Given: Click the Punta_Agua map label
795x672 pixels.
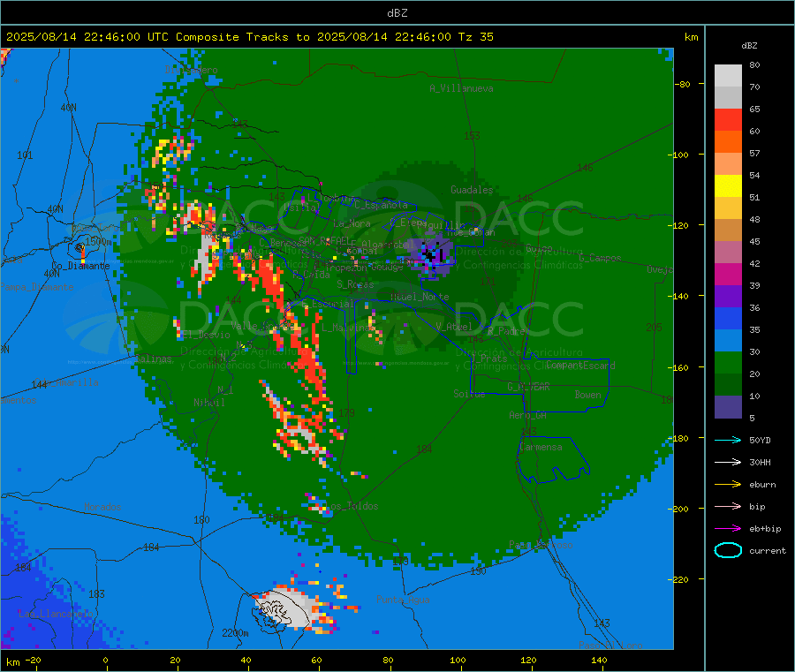Looking at the screenshot, I should [403, 600].
